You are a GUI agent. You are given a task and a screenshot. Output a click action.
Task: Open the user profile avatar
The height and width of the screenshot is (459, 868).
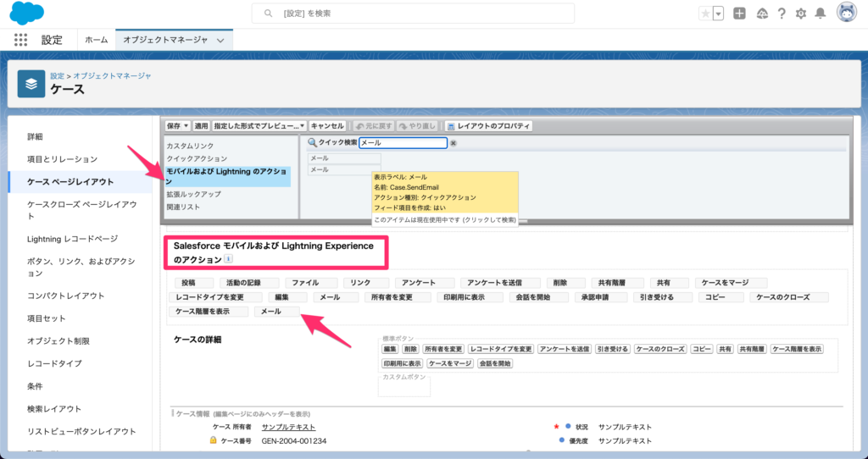847,13
